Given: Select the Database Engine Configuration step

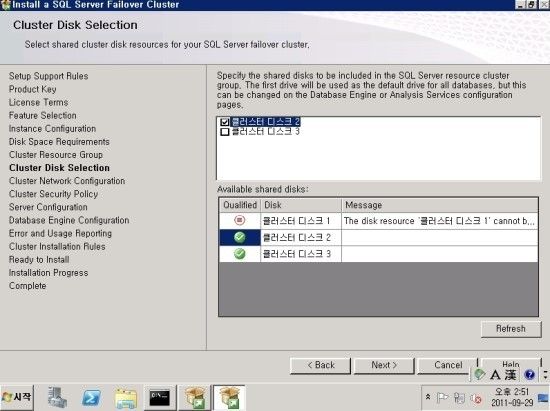Looking at the screenshot, I should pyautogui.click(x=69, y=220).
